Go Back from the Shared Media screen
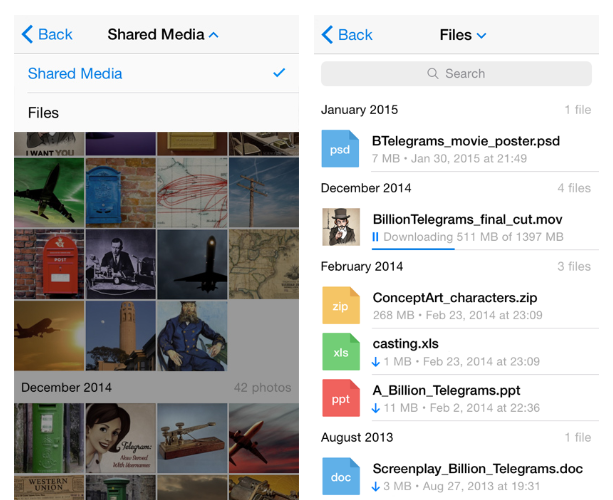 [x=47, y=34]
